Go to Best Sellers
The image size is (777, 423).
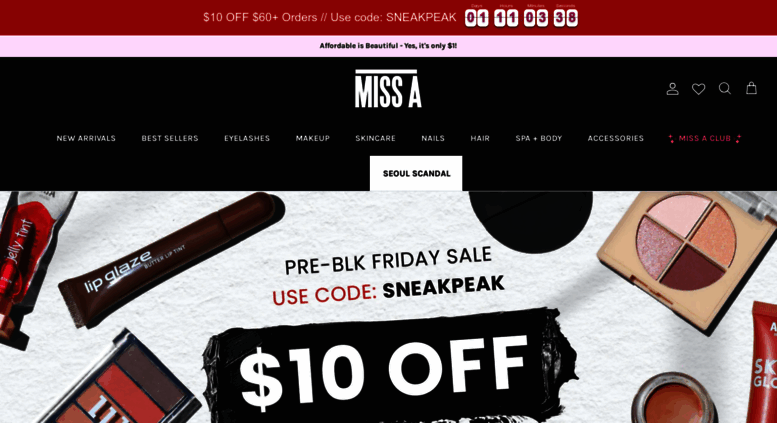169,138
